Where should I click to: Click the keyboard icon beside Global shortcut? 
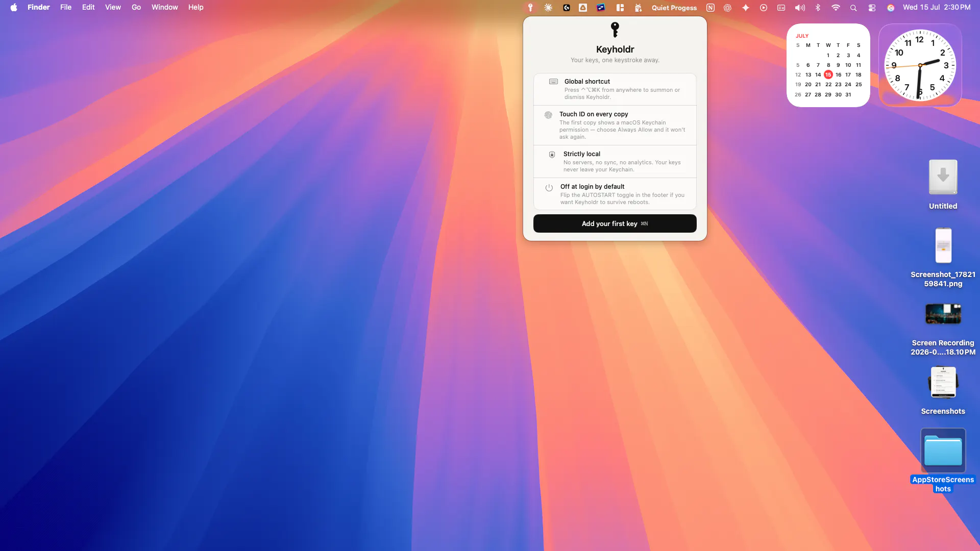click(x=553, y=82)
